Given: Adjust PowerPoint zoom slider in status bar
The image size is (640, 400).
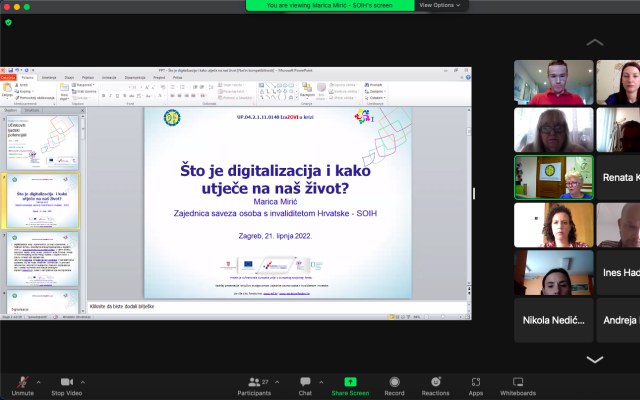Looking at the screenshot, I should pos(443,317).
